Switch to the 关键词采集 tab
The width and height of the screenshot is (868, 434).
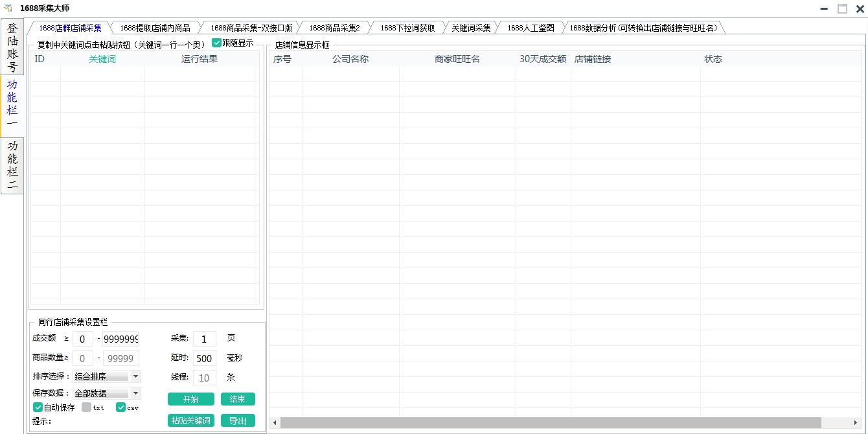click(471, 28)
